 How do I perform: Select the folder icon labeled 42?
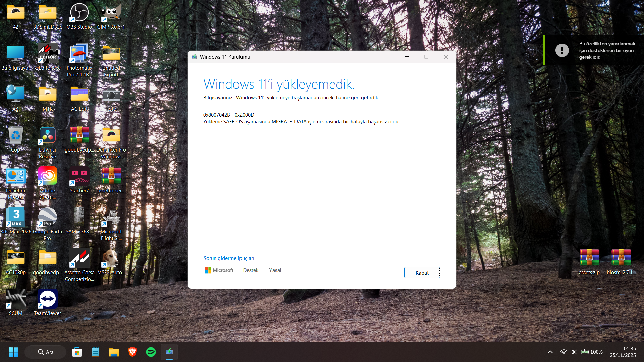click(x=16, y=13)
